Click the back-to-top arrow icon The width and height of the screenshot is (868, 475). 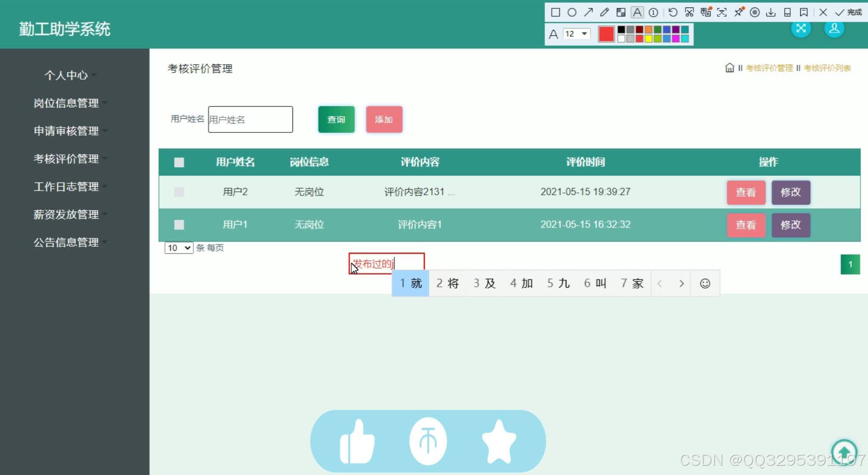pyautogui.click(x=844, y=452)
